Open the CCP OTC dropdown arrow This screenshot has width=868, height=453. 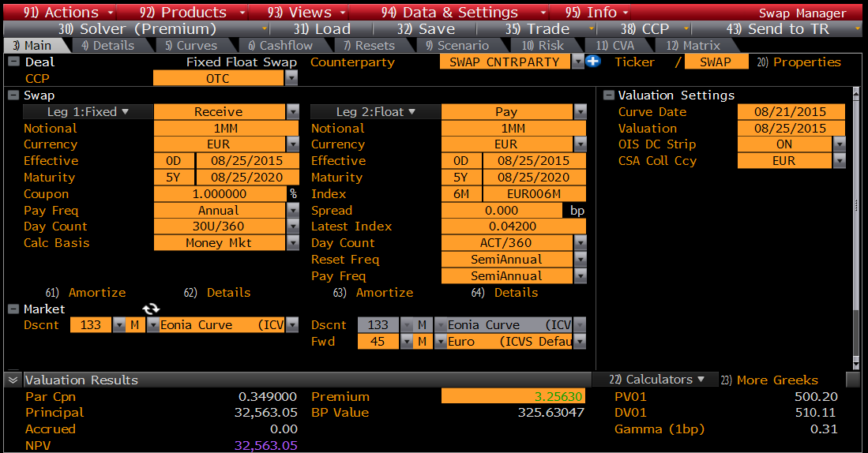tap(292, 78)
